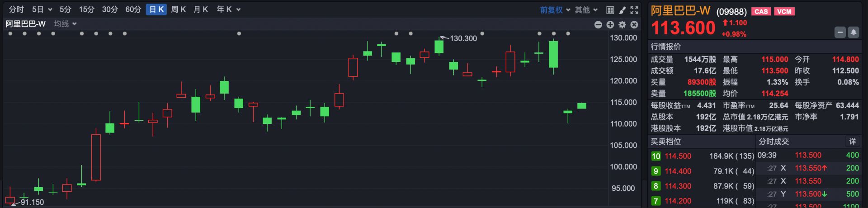Image resolution: width=868 pixels, height=208 pixels.
Task: Switch to 分时 intraday view
Action: 16,9
